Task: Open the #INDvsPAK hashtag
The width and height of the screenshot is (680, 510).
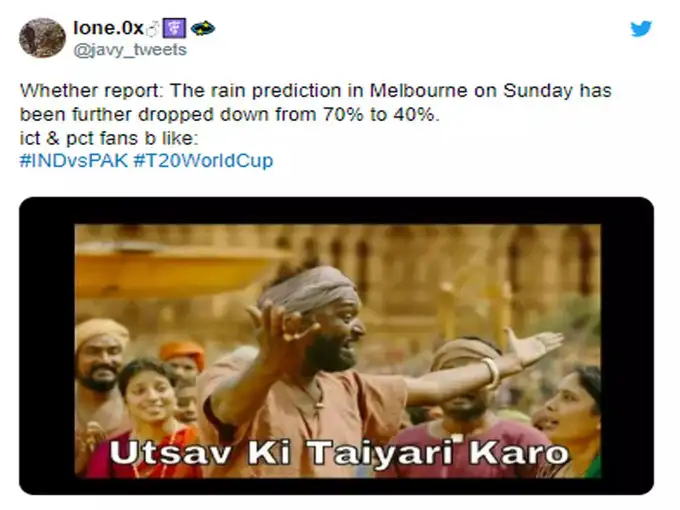Action: click(x=74, y=160)
